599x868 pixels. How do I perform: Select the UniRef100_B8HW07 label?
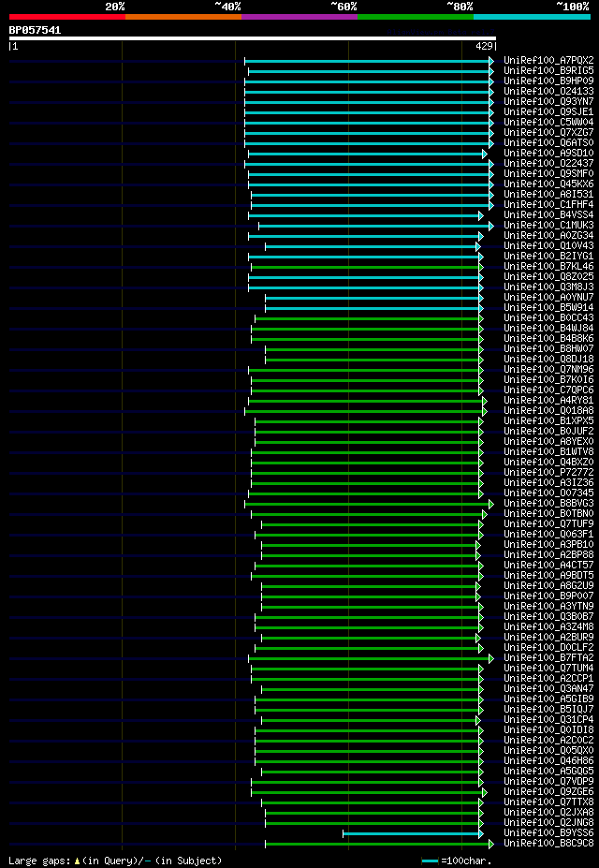pyautogui.click(x=548, y=349)
